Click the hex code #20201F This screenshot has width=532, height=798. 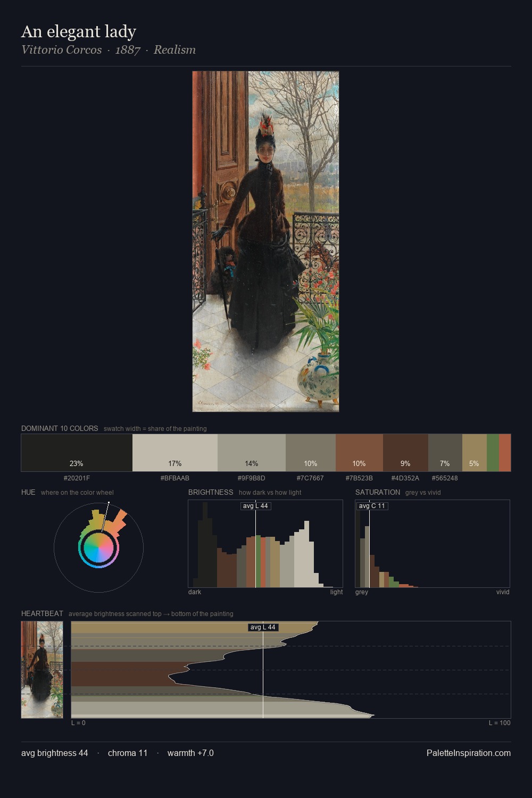click(x=77, y=478)
